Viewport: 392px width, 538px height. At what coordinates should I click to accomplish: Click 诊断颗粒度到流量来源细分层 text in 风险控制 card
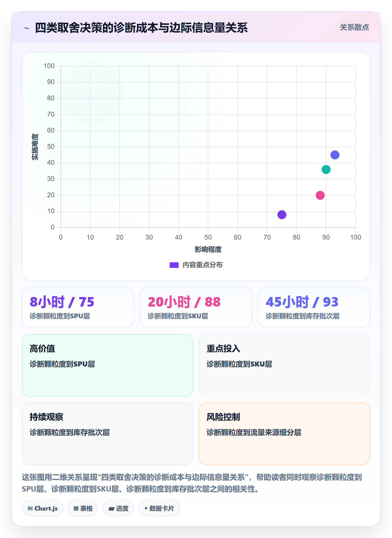coord(254,433)
